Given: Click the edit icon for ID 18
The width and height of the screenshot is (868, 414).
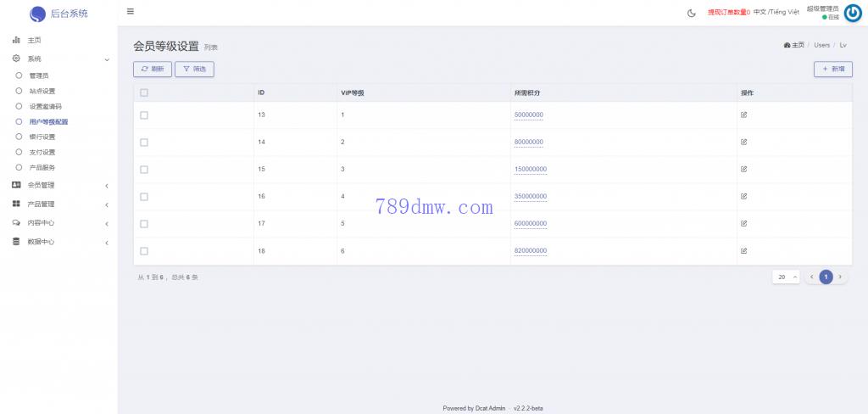Looking at the screenshot, I should [x=744, y=251].
